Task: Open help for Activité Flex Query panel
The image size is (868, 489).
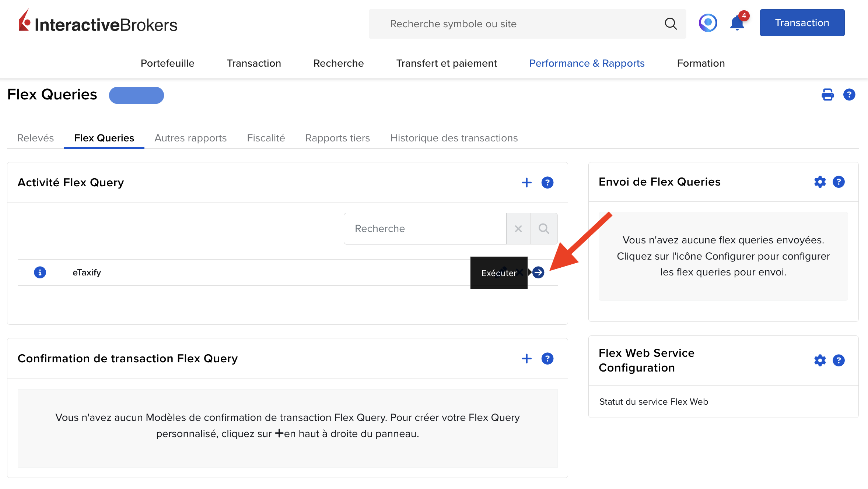Action: [x=547, y=183]
